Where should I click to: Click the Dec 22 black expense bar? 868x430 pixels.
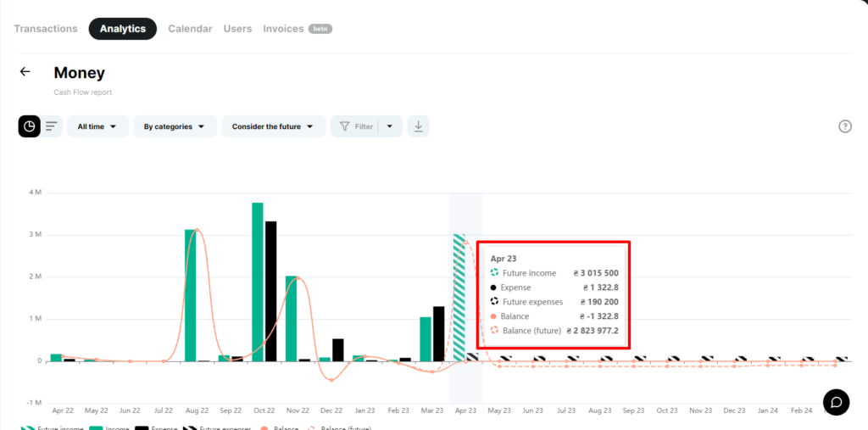point(337,350)
